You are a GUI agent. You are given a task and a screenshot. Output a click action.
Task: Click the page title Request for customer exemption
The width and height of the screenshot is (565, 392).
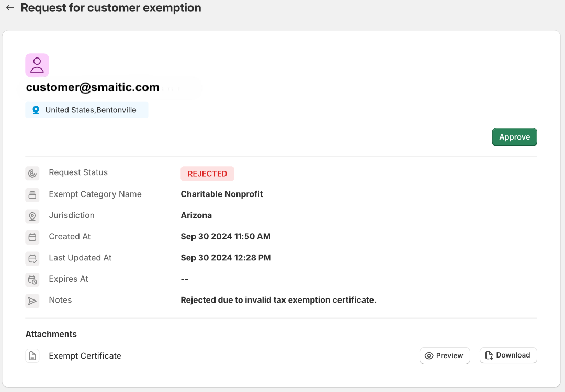110,7
